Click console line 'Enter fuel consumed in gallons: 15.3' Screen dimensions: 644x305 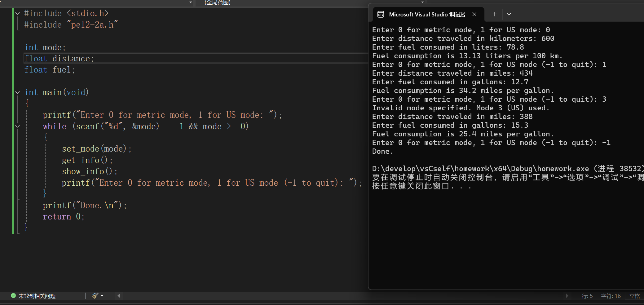pos(450,125)
